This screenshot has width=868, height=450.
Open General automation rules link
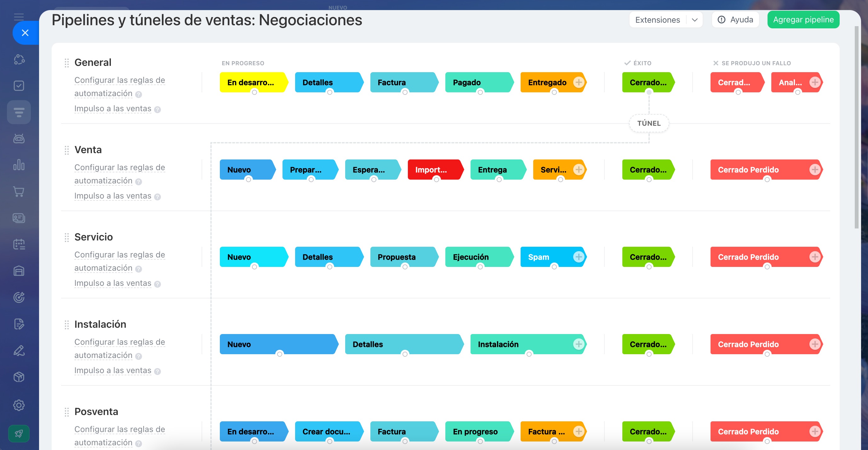tap(120, 87)
